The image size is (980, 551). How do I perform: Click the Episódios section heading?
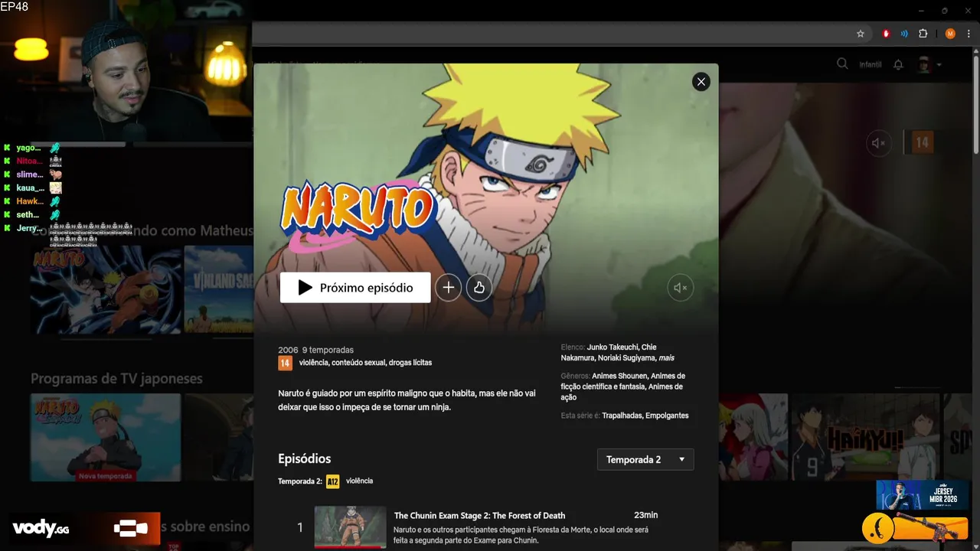tap(305, 459)
